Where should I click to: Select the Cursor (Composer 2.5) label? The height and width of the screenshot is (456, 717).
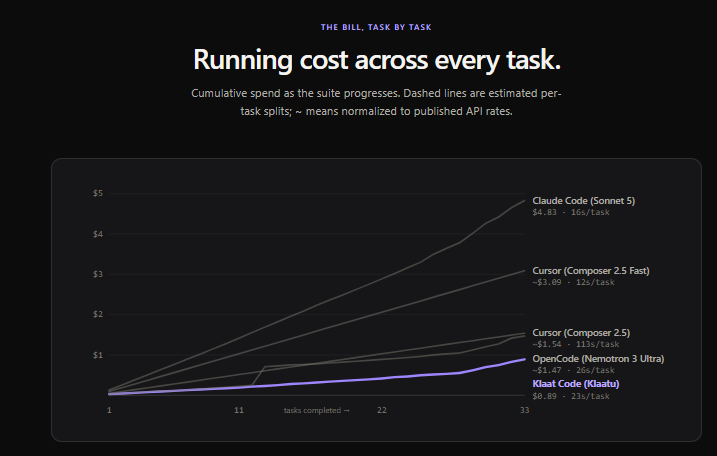(x=581, y=333)
